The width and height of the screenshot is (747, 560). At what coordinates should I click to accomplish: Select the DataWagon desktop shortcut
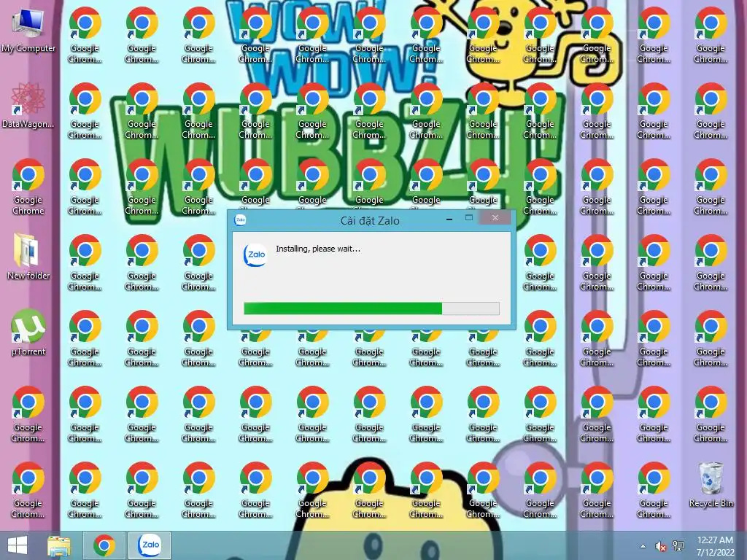[x=28, y=106]
